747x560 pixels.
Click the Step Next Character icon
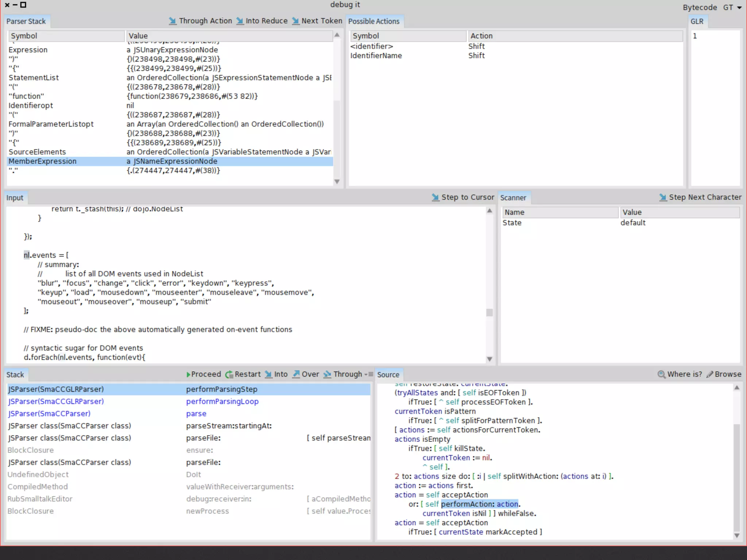pos(663,197)
